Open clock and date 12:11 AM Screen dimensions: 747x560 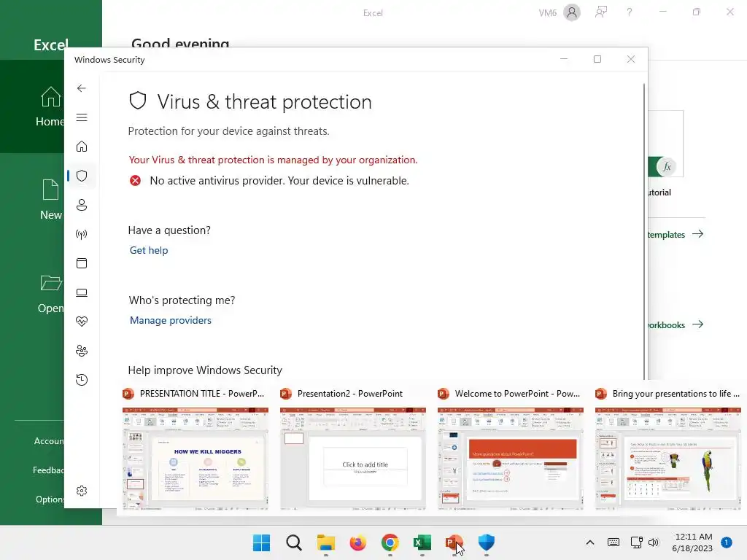point(693,542)
